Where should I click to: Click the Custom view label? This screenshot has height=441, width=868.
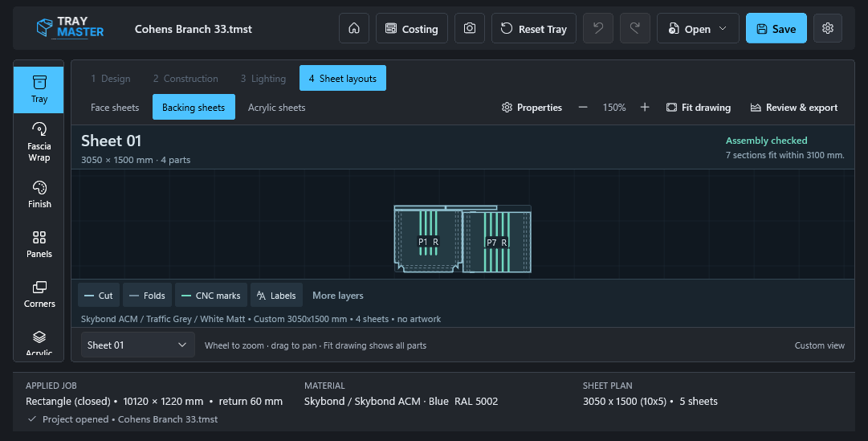pos(819,345)
